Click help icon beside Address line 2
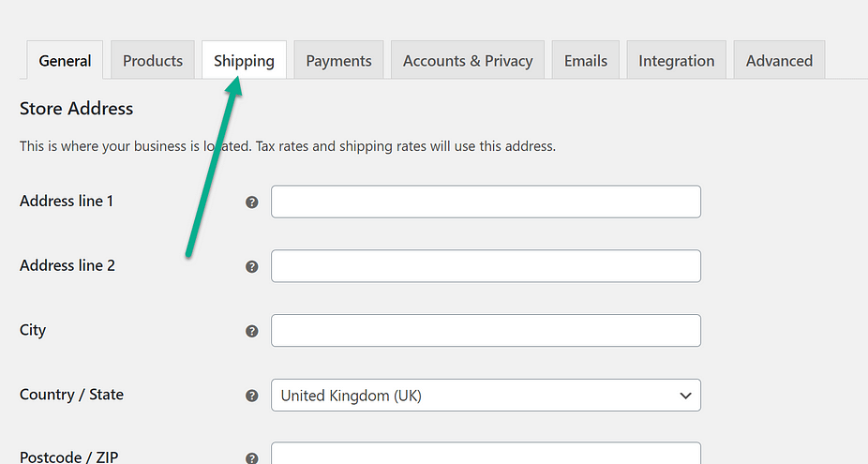 [x=251, y=266]
